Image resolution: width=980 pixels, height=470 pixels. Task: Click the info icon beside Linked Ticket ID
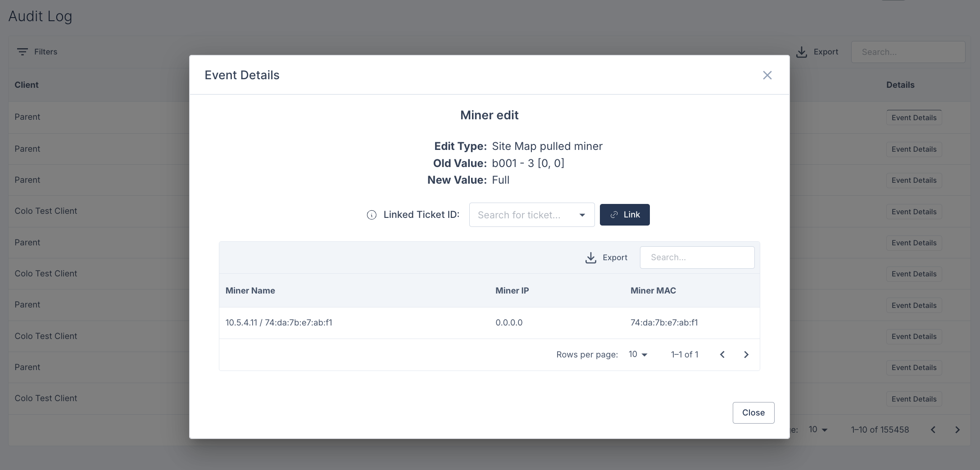[372, 215]
